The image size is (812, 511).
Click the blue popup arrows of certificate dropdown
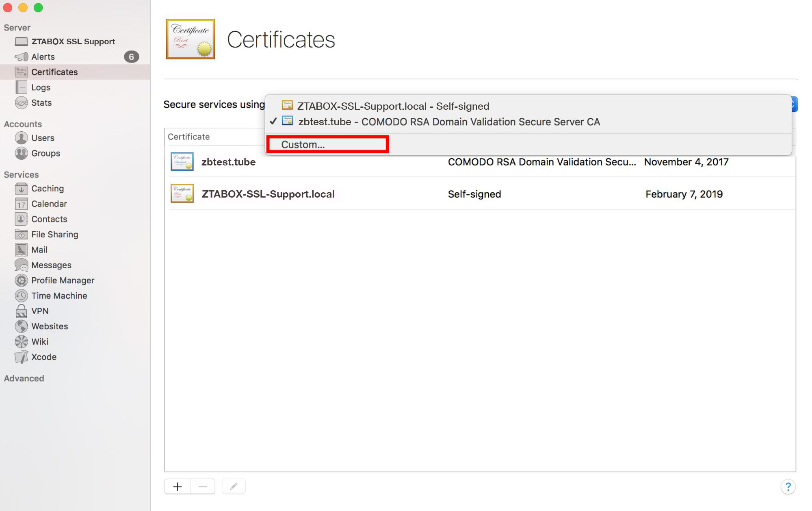click(x=795, y=104)
